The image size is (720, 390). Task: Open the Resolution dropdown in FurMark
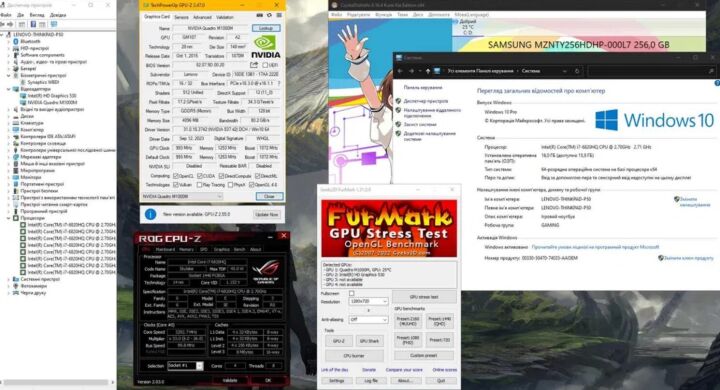point(368,301)
